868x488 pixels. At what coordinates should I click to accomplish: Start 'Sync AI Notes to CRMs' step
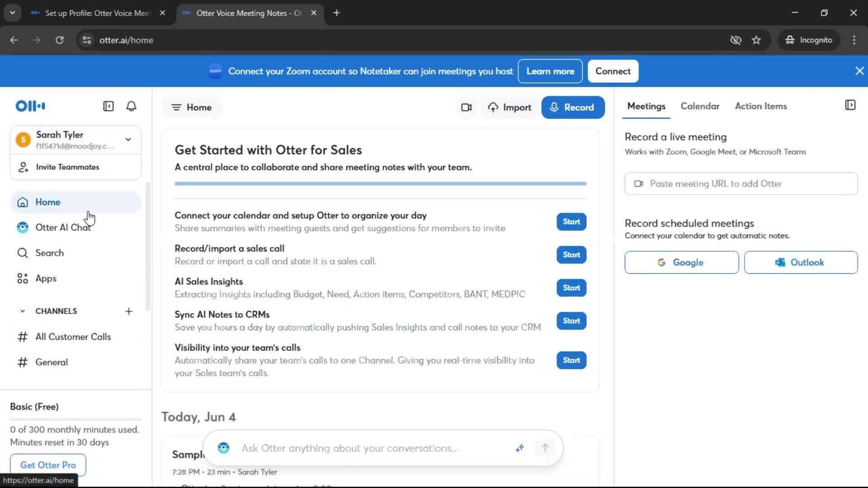pyautogui.click(x=571, y=321)
